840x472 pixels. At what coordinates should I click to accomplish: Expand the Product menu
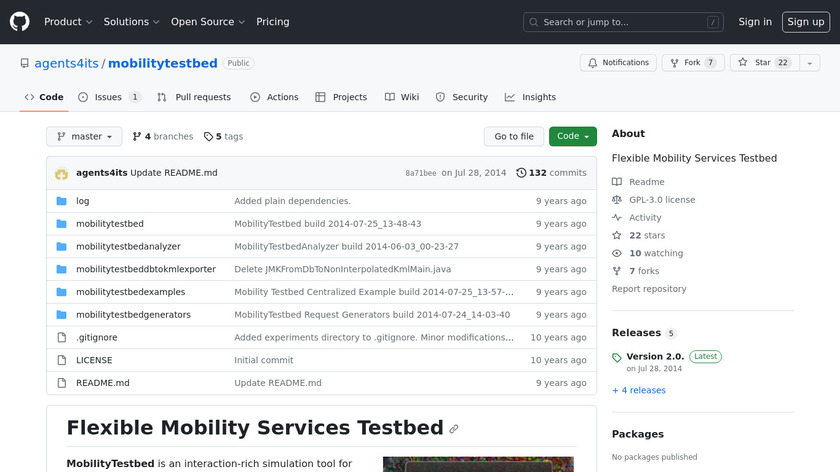(68, 22)
